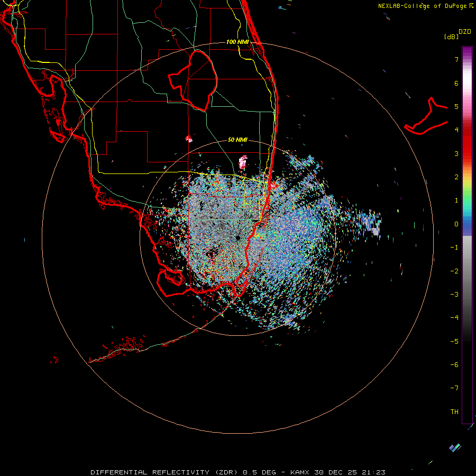The height and width of the screenshot is (476, 476).
Task: Click the [dB] units label
Action: [x=451, y=36]
